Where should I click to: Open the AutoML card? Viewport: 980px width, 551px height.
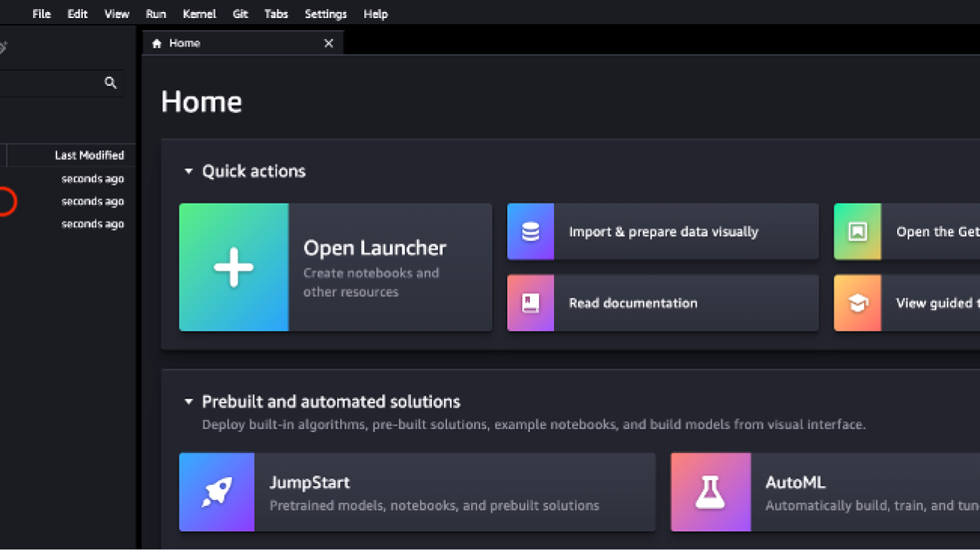(825, 492)
